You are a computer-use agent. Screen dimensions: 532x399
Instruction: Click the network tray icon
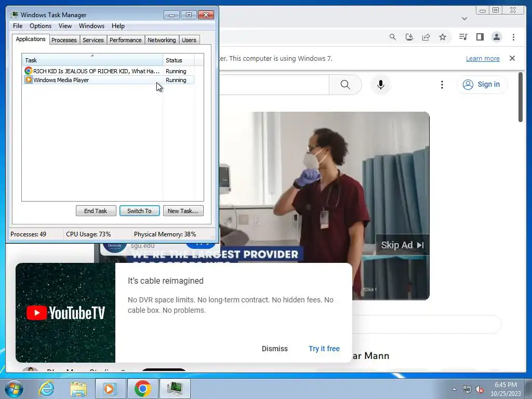(x=467, y=390)
